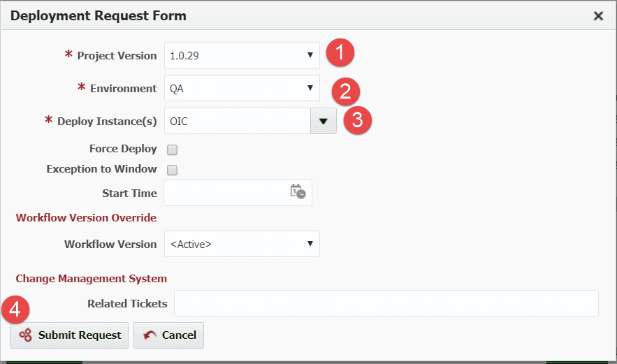
Task: Open the Start Time calendar picker icon
Action: 298,191
